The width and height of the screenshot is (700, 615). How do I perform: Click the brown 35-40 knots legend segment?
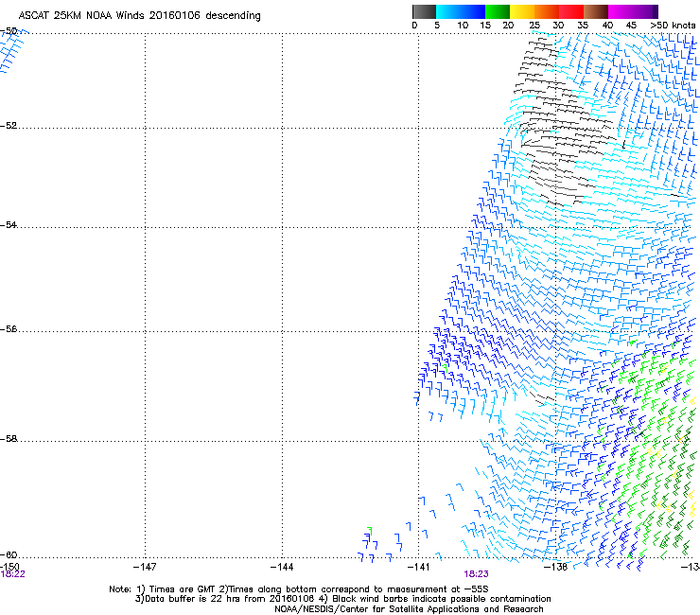[596, 11]
